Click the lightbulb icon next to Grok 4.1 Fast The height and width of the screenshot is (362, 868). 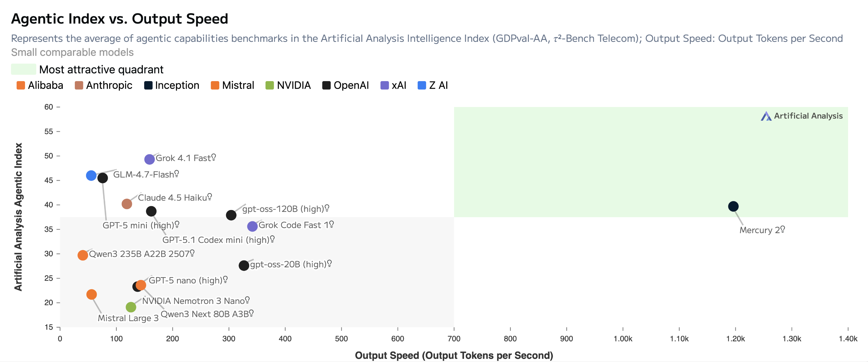point(214,157)
